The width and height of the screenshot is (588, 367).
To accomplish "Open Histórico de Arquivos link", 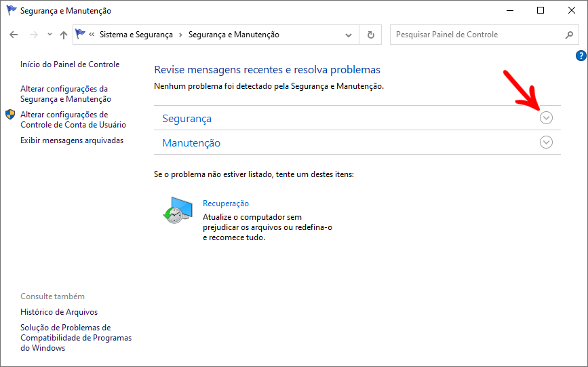I will (59, 312).
